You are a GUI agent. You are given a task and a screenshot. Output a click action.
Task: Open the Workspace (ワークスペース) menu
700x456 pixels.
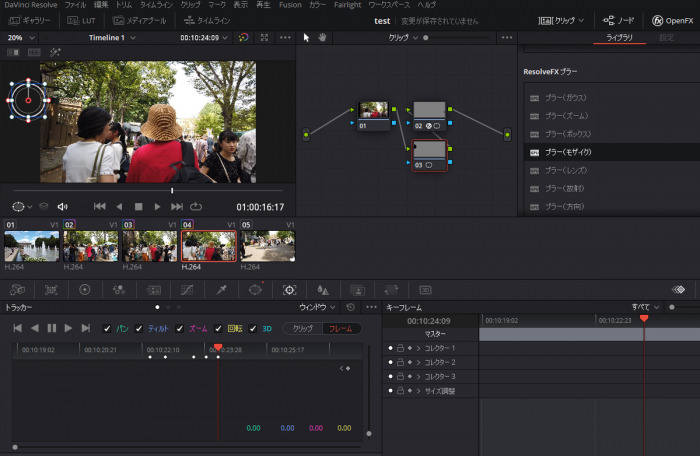389,5
